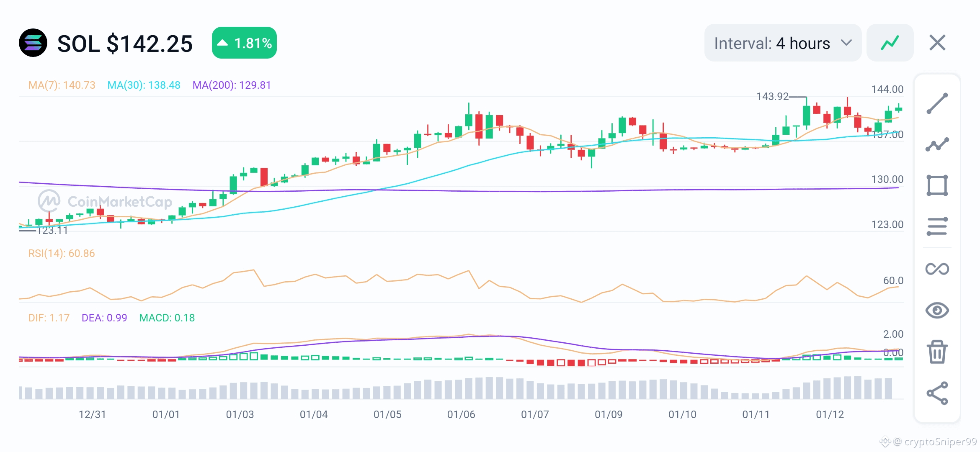Click the 1.81% price change badge
Viewport: 980px width, 452px height.
(x=244, y=43)
